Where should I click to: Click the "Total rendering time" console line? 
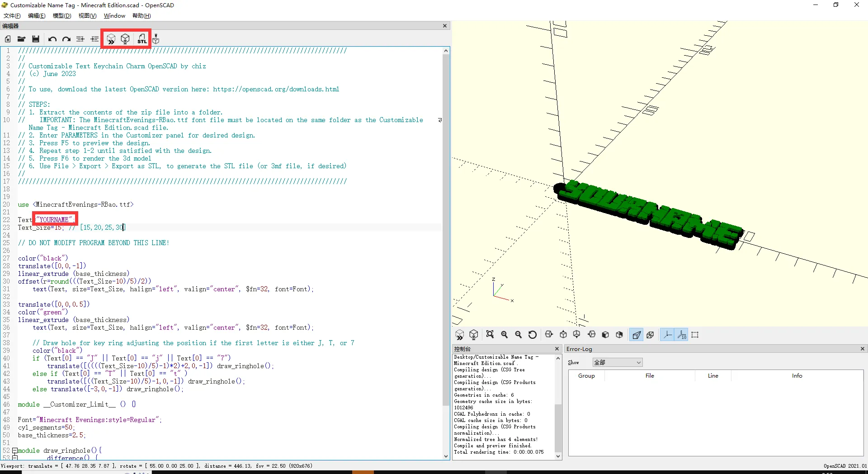pos(499,452)
